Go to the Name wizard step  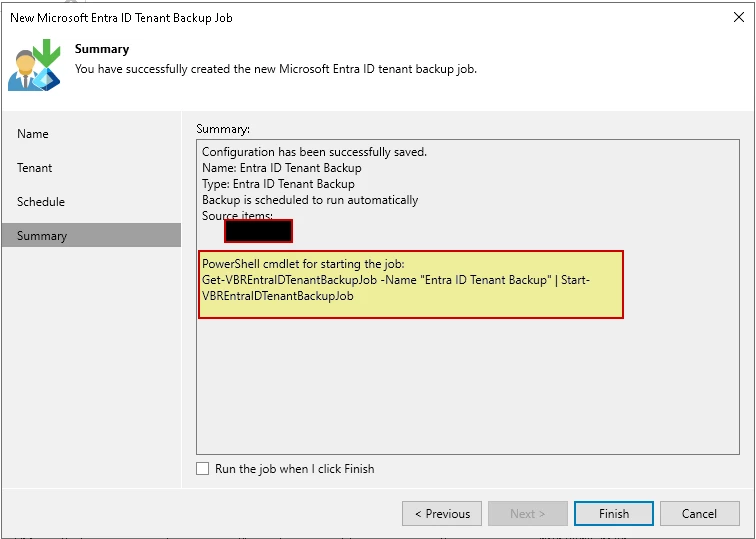pyautogui.click(x=33, y=134)
